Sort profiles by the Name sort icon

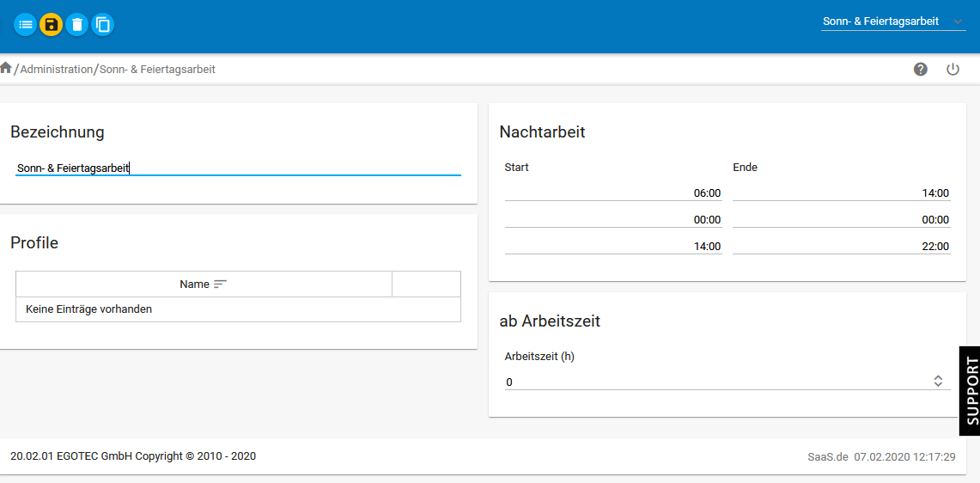coord(220,284)
